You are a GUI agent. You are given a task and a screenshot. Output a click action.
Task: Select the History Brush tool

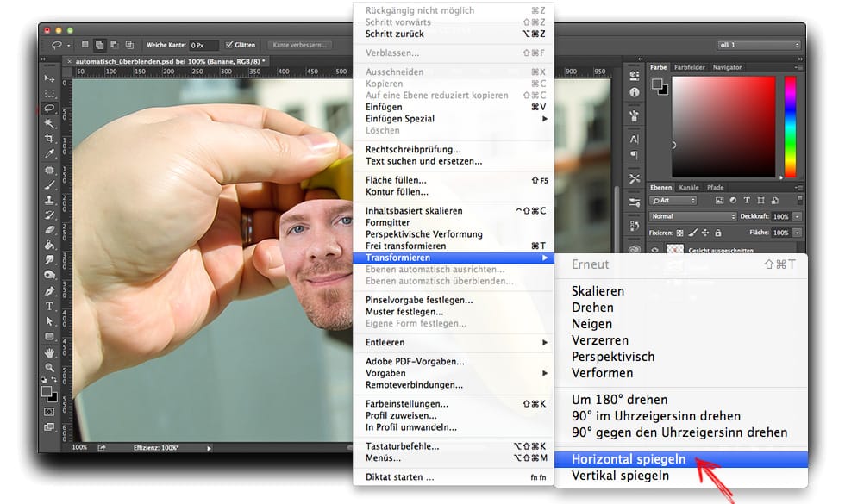click(x=49, y=215)
